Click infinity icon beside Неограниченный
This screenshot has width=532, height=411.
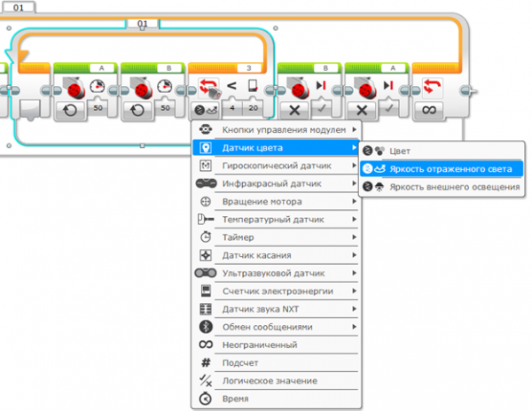(206, 345)
